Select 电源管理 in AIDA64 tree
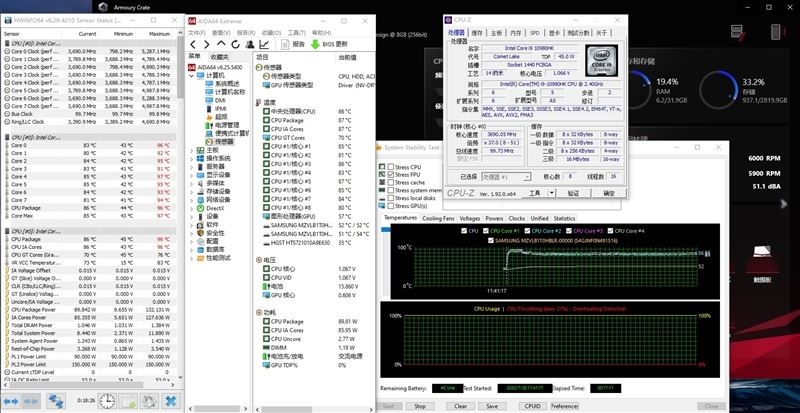800x413 pixels. (222, 125)
